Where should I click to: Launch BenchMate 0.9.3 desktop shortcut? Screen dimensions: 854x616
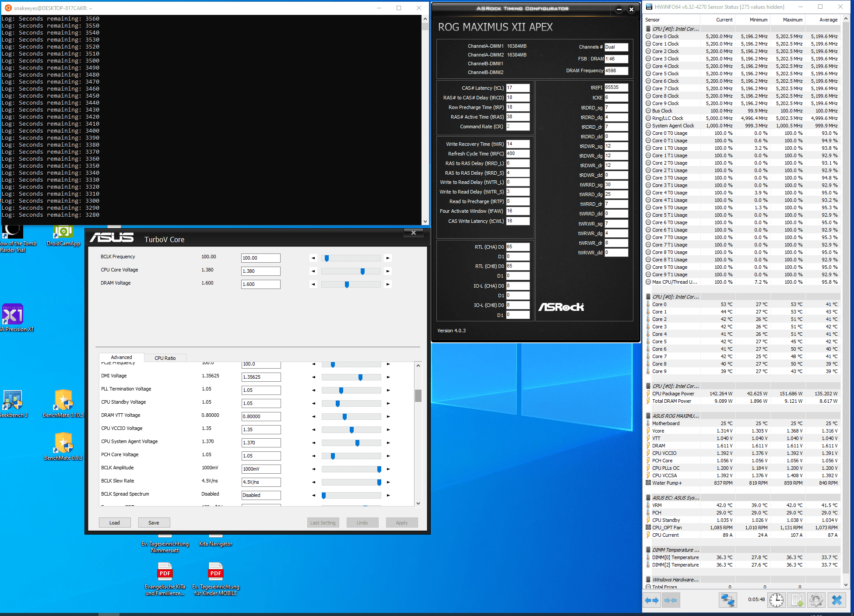pos(63,447)
